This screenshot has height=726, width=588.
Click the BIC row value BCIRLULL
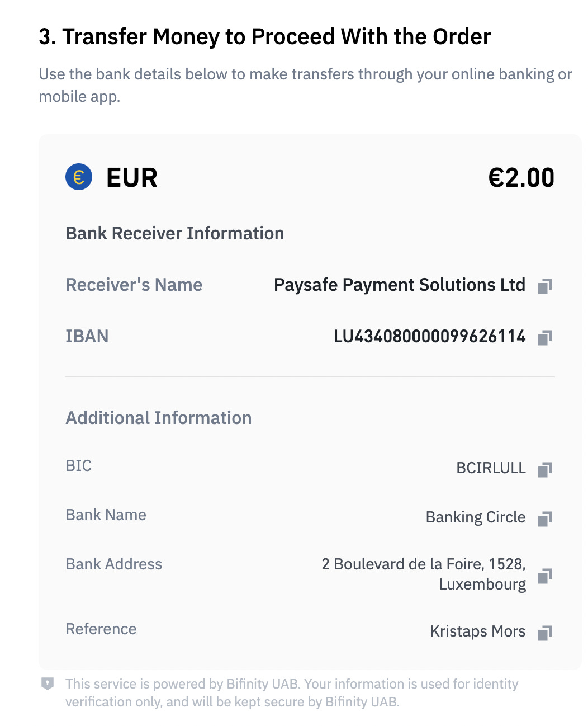click(x=491, y=468)
